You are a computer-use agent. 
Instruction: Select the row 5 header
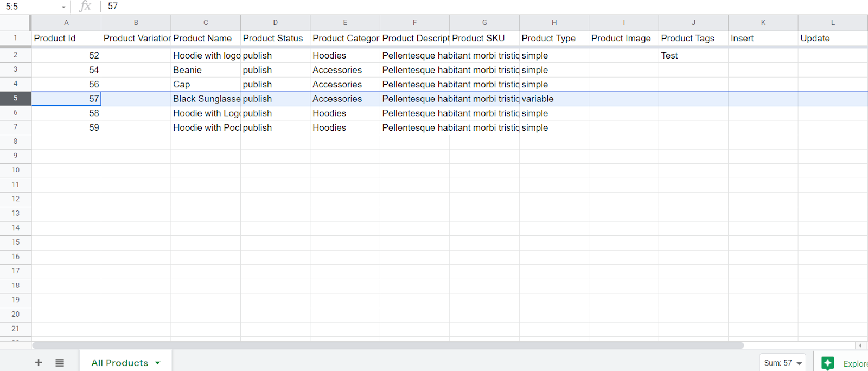coord(15,98)
